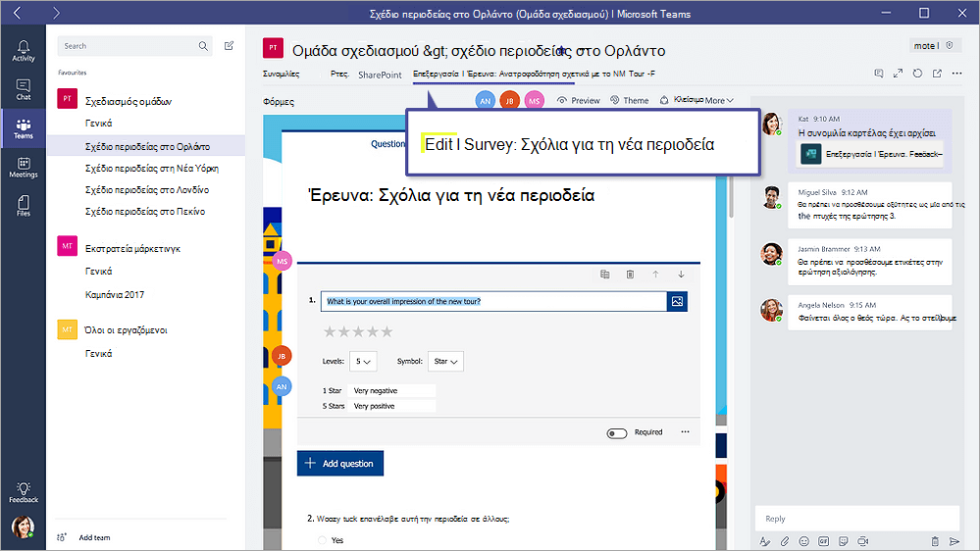The image size is (980, 551).
Task: Insert a GIF in the reply
Action: [x=824, y=541]
